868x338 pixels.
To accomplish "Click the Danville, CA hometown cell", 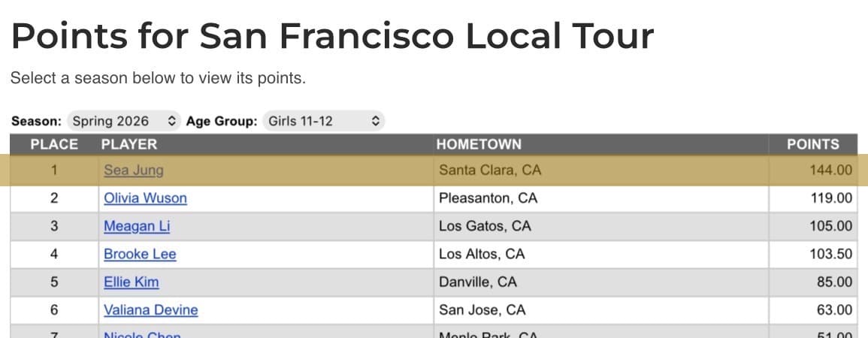I will tap(600, 282).
